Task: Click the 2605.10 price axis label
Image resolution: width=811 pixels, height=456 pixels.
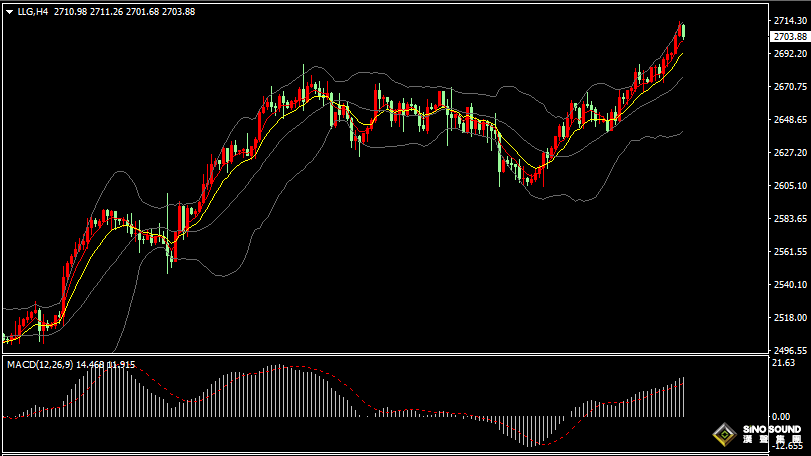Action: [x=789, y=186]
